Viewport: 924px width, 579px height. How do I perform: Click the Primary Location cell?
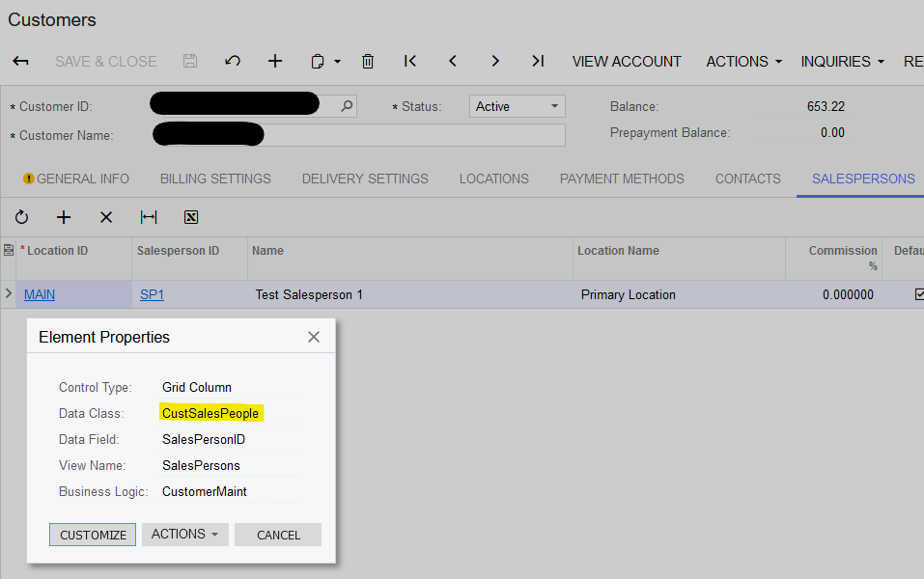click(679, 294)
